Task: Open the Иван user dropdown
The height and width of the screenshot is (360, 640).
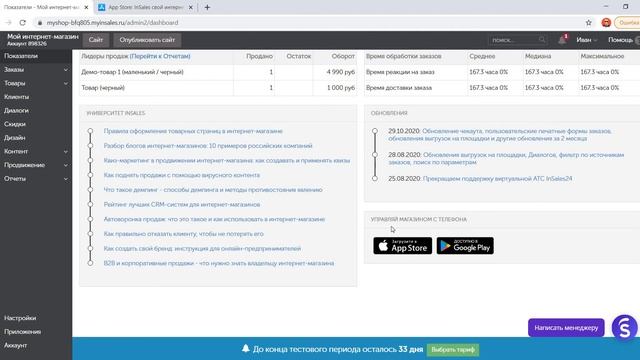Action: [x=587, y=40]
